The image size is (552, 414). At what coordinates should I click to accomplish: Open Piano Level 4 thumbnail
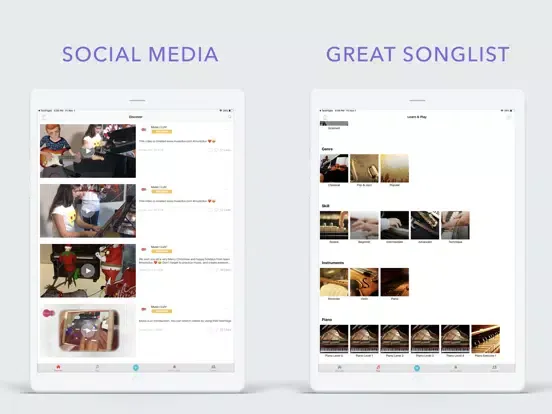pyautogui.click(x=455, y=339)
